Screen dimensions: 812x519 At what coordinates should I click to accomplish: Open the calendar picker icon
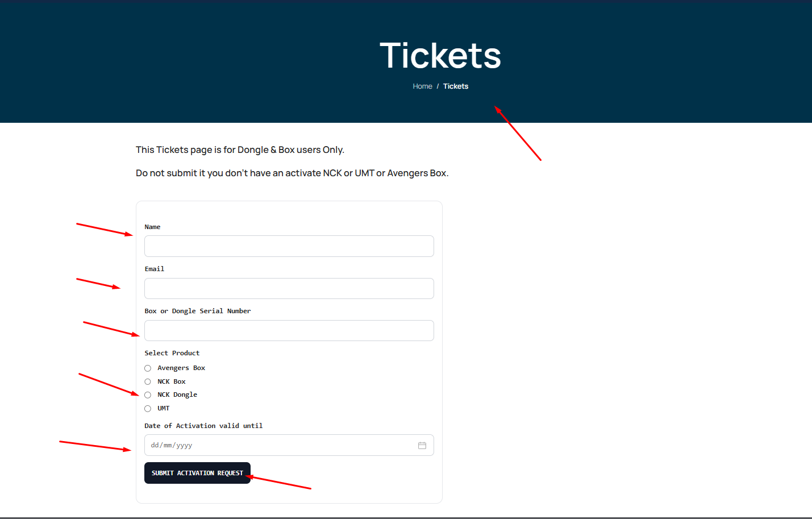[x=422, y=446]
